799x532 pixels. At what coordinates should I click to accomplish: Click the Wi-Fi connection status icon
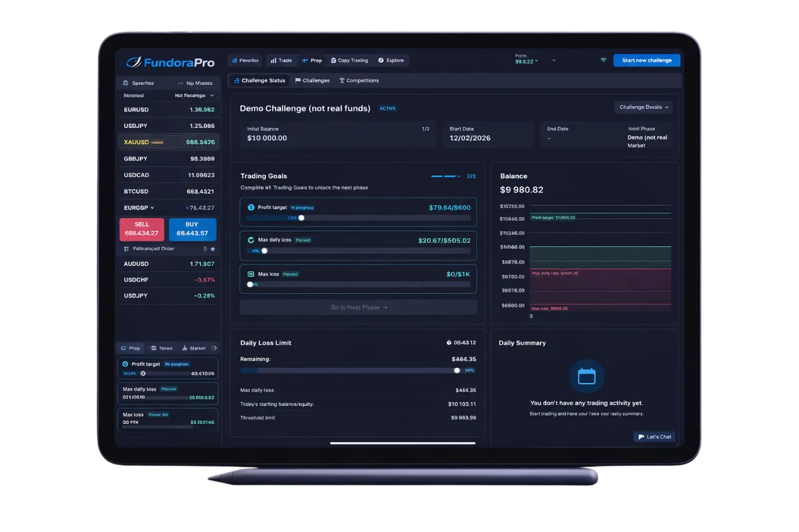603,60
